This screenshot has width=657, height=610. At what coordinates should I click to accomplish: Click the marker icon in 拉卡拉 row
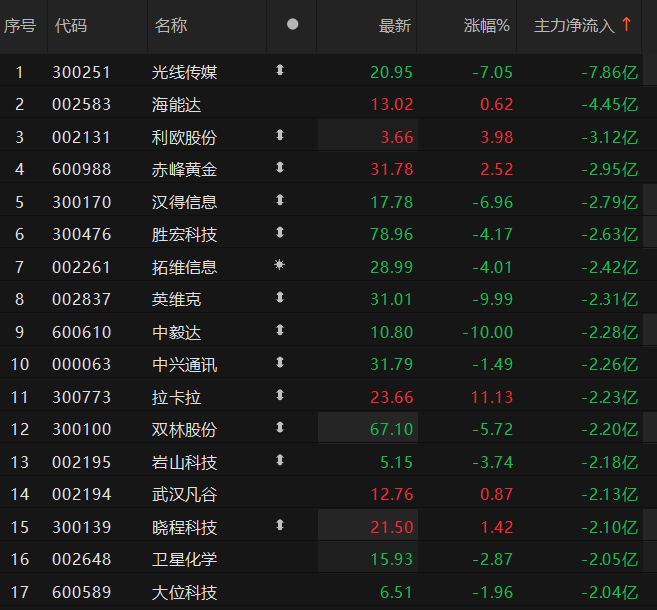pyautogui.click(x=280, y=395)
